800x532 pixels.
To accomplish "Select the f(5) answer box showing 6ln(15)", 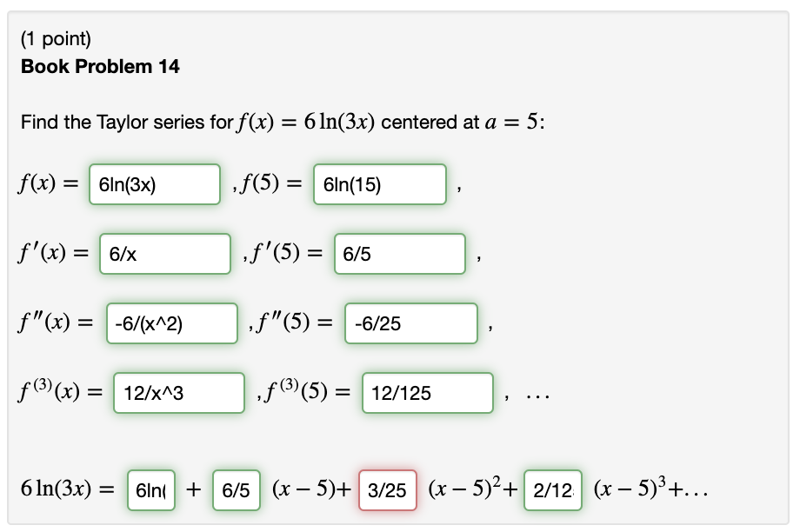I will click(x=379, y=183).
